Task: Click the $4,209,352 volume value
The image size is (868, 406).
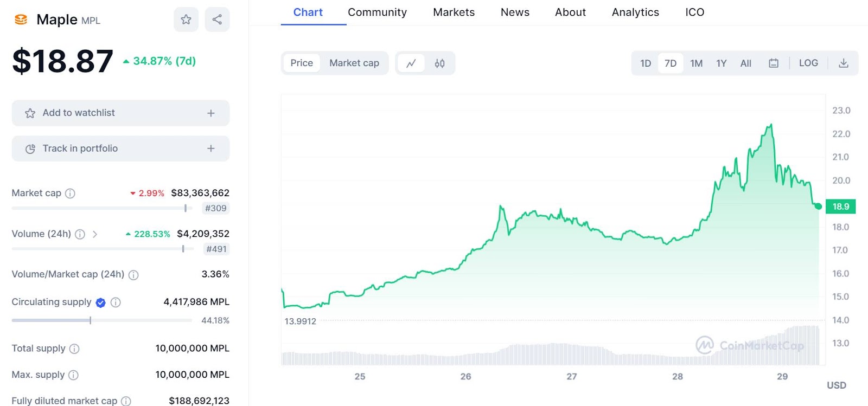Action: [203, 234]
